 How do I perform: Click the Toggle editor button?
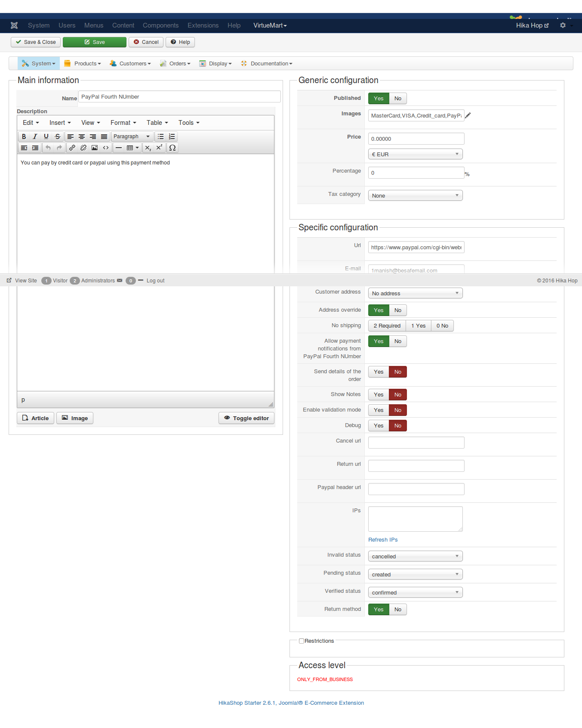click(246, 418)
